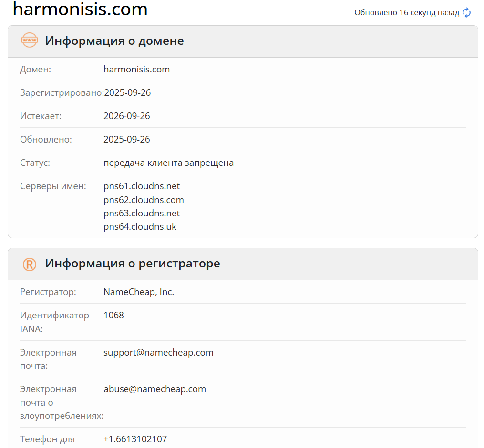Click the phone number +1.6613102107

(x=135, y=439)
